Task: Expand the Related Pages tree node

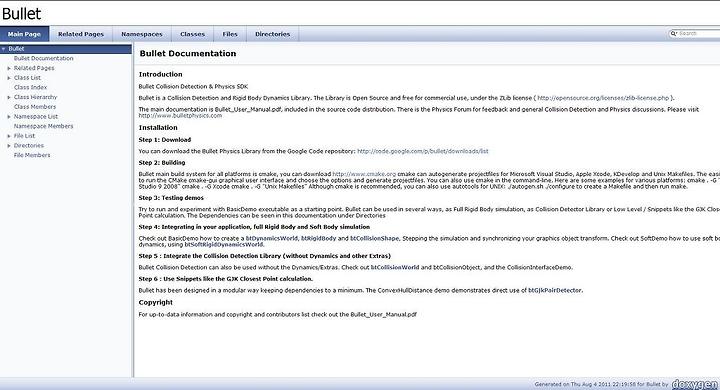Action: [x=9, y=68]
